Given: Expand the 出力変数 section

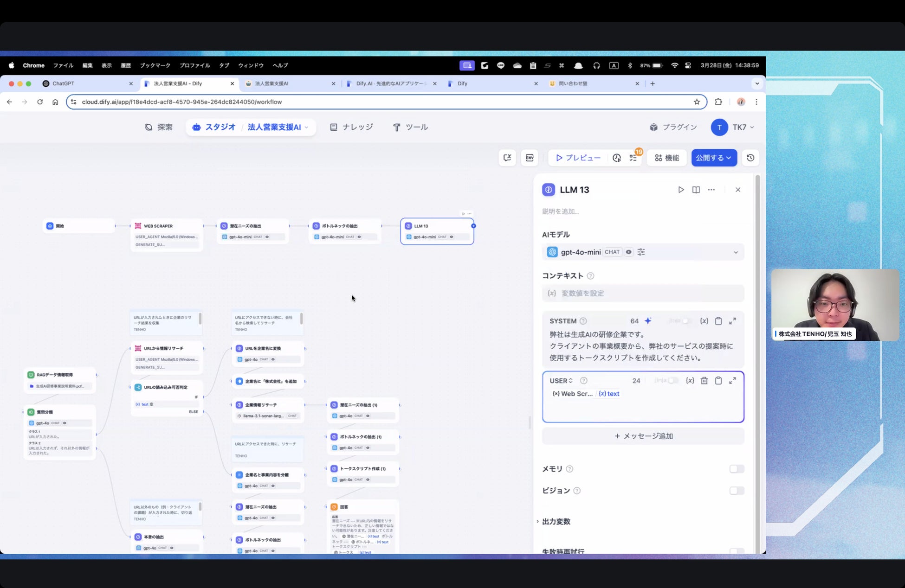Looking at the screenshot, I should [556, 521].
